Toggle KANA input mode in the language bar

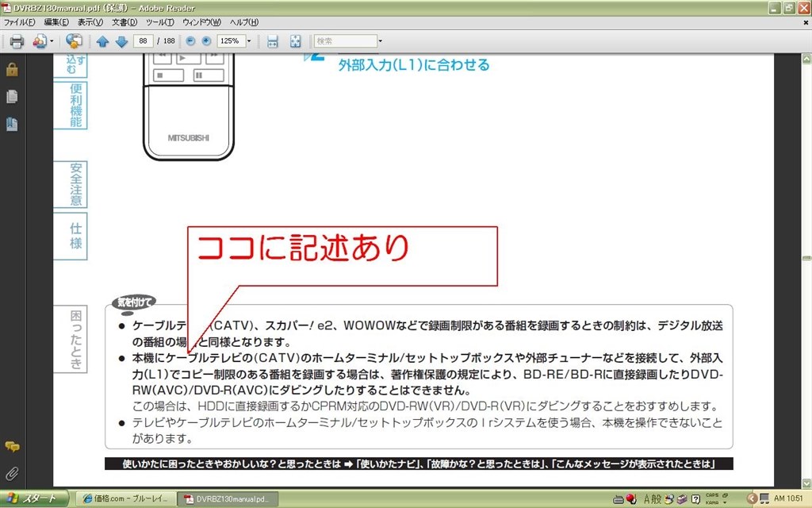(x=712, y=502)
